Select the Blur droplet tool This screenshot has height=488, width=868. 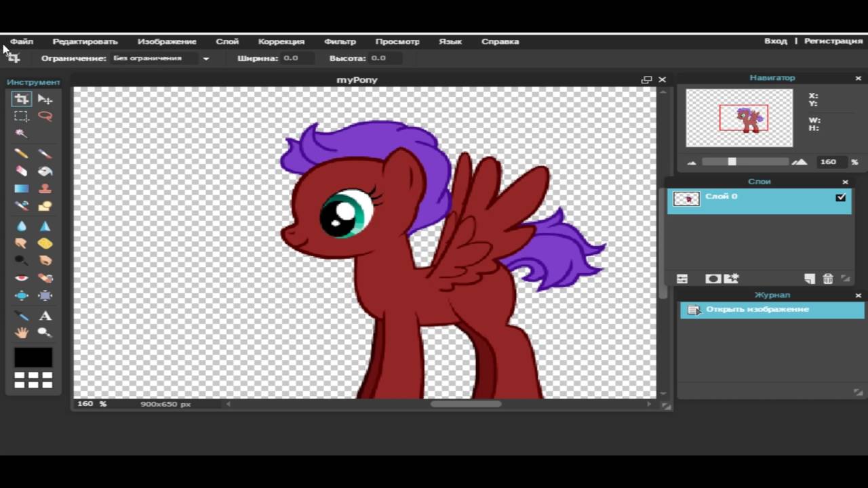tap(22, 226)
